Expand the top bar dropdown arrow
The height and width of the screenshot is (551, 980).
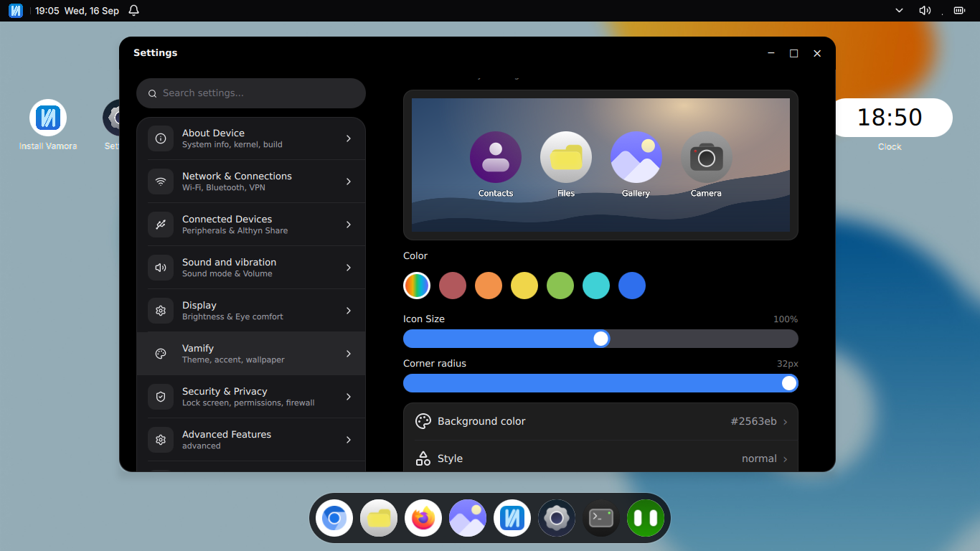(899, 11)
